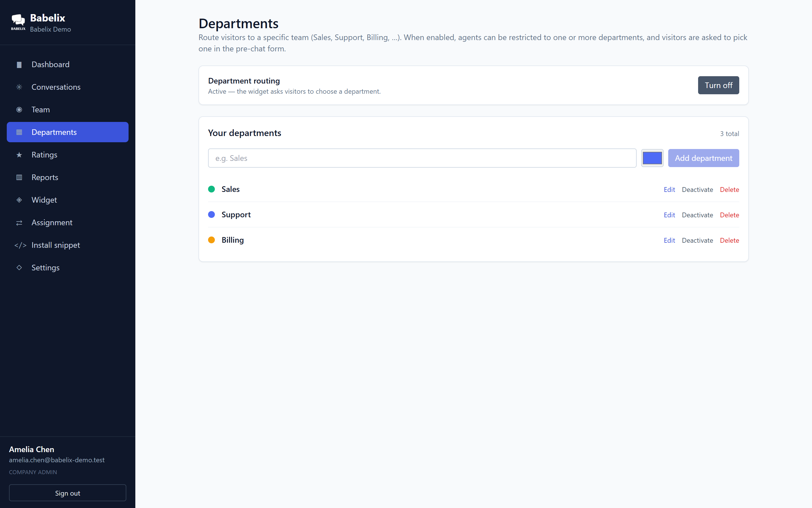
Task: Go to the Assignment page
Action: 67,222
